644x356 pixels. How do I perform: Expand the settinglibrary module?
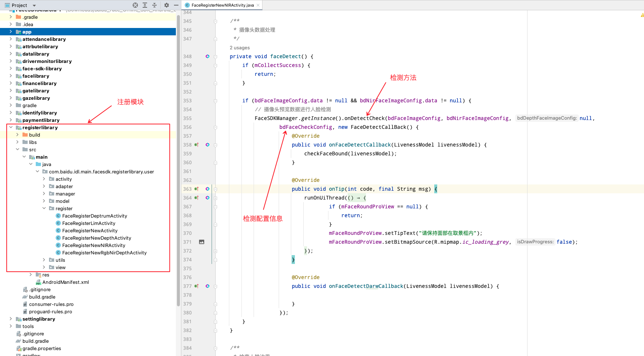point(11,319)
